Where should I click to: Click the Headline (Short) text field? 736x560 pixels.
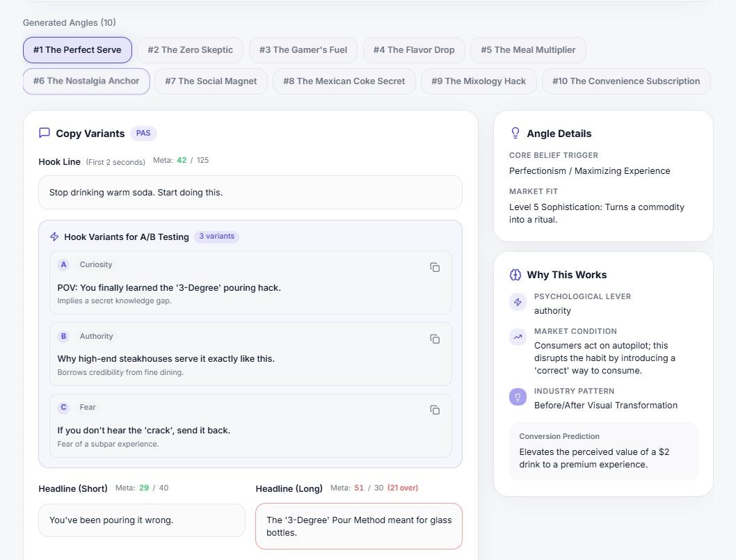142,520
